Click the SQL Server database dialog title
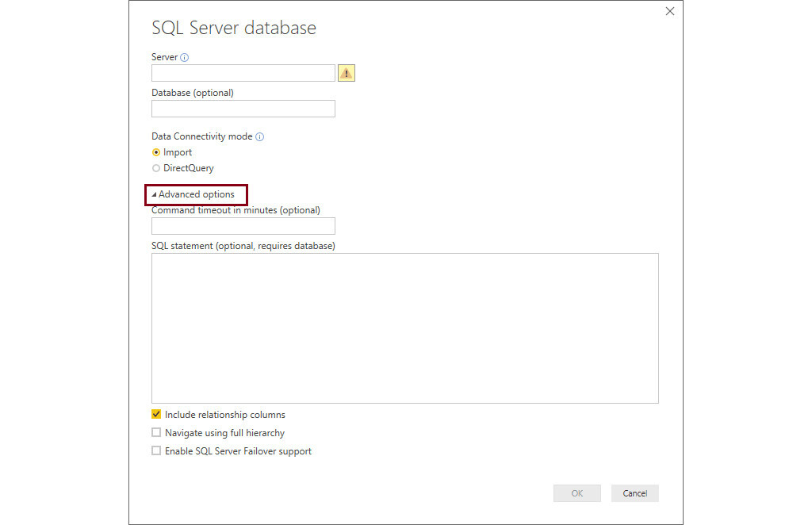Viewport: 812px width, 525px height. (x=233, y=27)
